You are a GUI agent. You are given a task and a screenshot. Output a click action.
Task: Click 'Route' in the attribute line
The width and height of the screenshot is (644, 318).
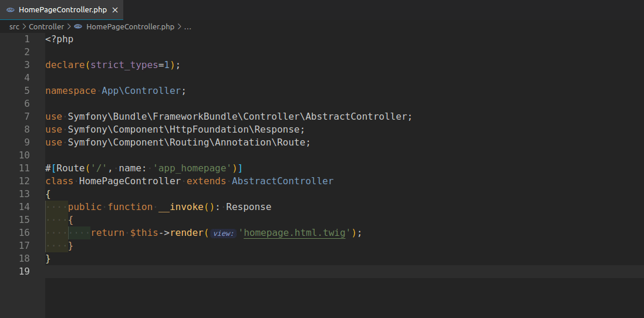70,168
